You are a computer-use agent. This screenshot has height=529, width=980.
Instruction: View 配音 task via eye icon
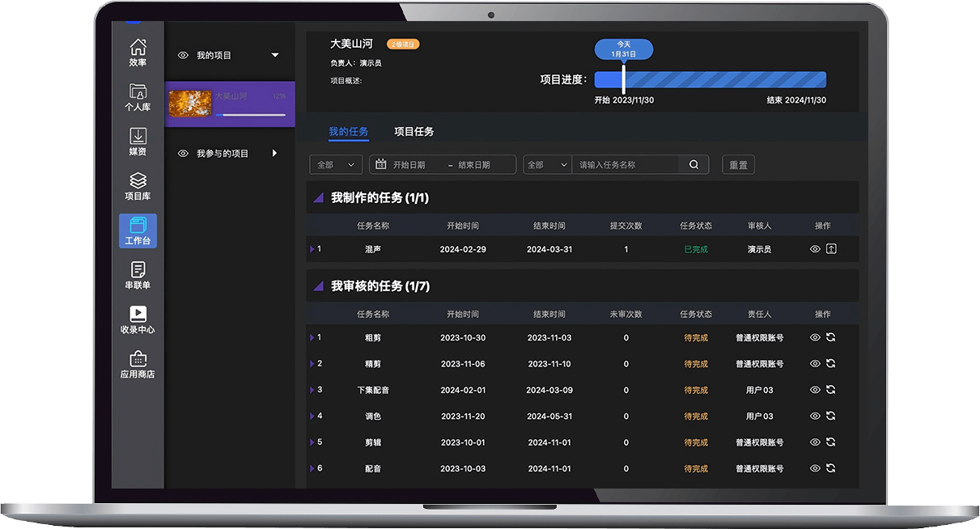815,468
